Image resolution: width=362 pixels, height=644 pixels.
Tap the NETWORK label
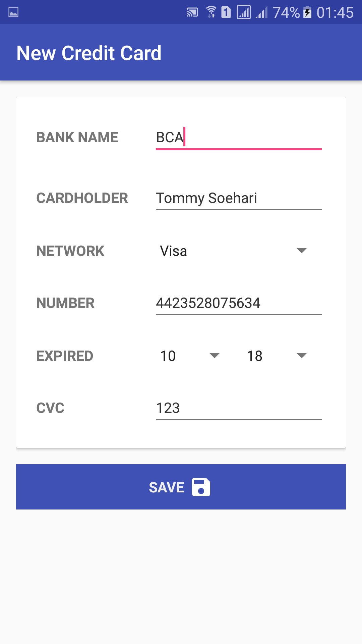[x=70, y=251]
